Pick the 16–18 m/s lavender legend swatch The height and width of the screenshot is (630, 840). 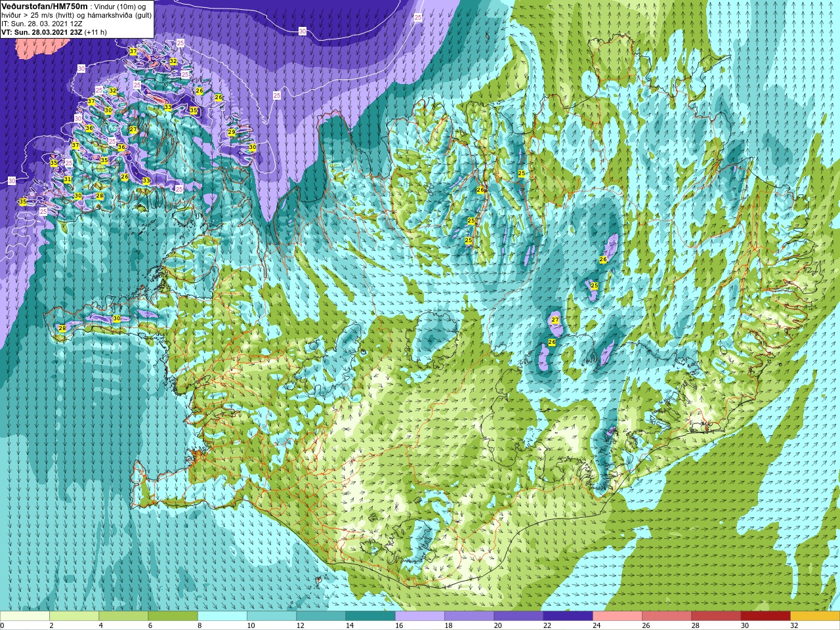click(x=420, y=616)
